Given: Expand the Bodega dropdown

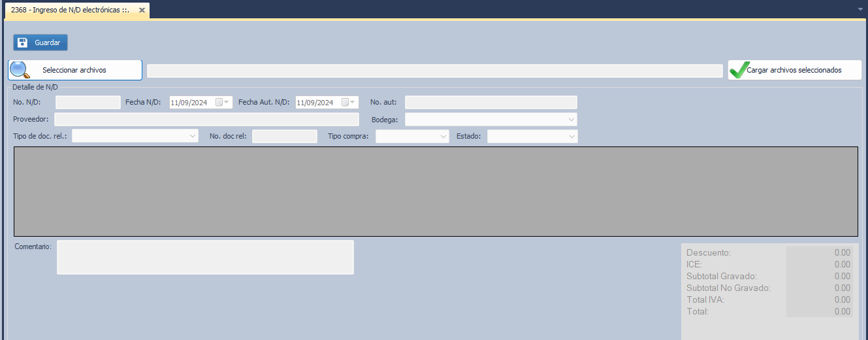Looking at the screenshot, I should pos(571,120).
